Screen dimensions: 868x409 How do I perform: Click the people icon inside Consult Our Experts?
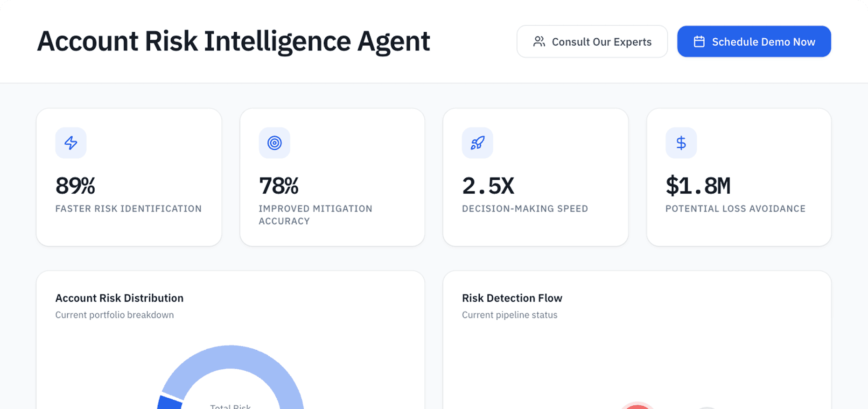coord(539,41)
